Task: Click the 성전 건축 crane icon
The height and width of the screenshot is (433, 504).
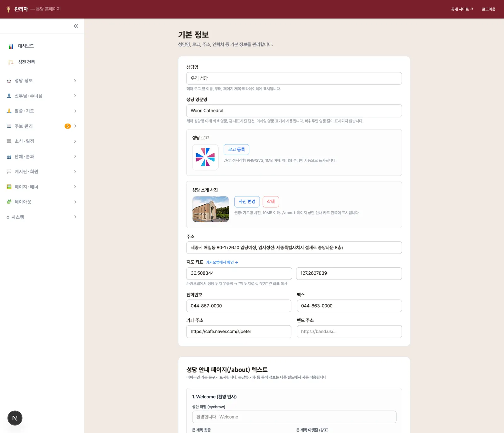Action: [x=11, y=62]
